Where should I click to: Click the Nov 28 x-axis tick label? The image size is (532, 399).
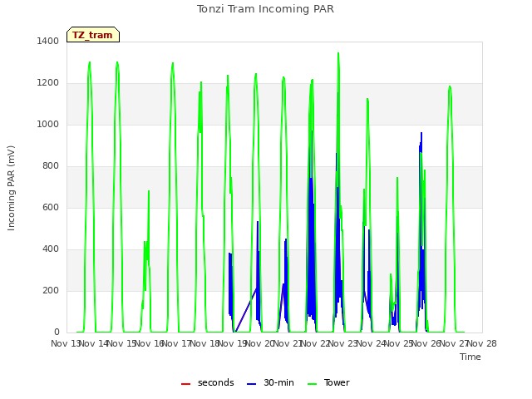pos(482,343)
